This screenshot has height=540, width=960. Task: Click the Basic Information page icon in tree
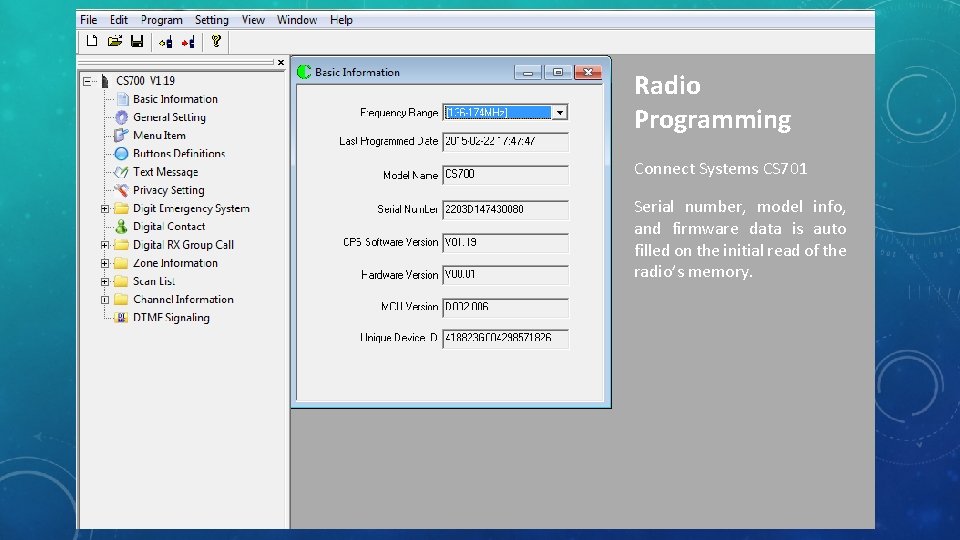point(122,99)
